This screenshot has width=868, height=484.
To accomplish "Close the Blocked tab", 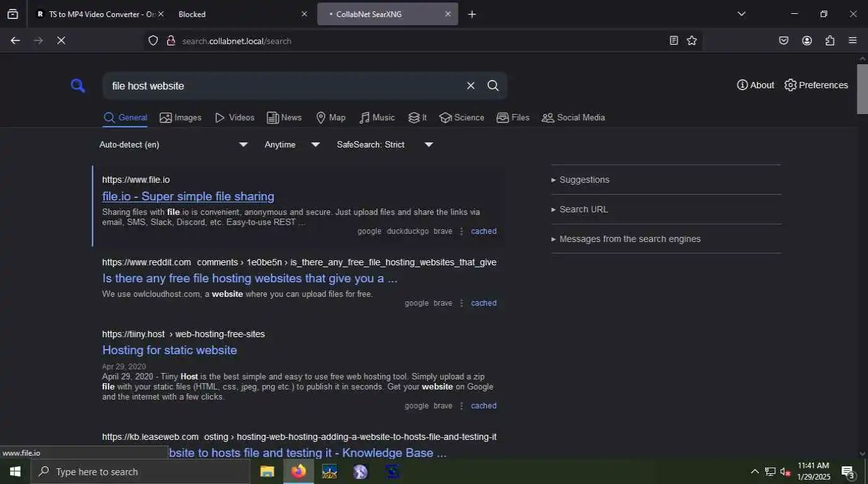I will pyautogui.click(x=305, y=14).
